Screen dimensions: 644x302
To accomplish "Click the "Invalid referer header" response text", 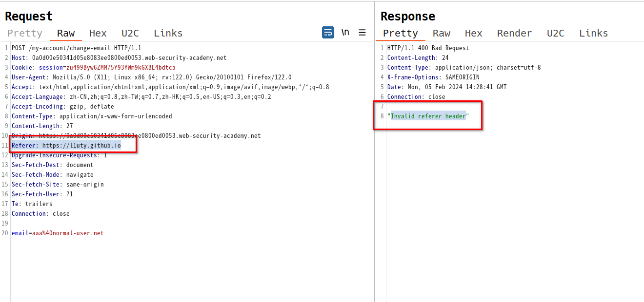I will (x=428, y=116).
